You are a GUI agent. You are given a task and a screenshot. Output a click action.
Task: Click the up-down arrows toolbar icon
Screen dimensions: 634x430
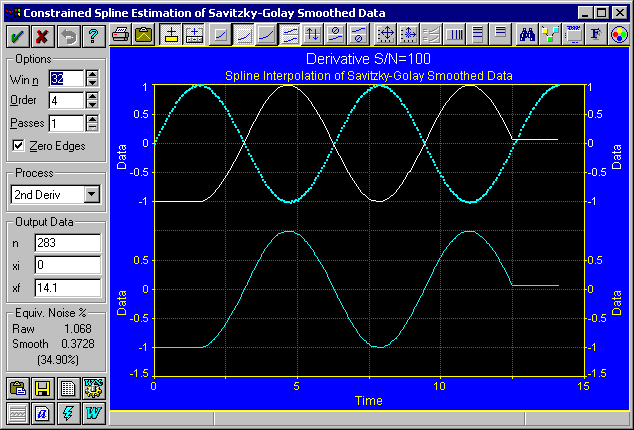pyautogui.click(x=313, y=35)
